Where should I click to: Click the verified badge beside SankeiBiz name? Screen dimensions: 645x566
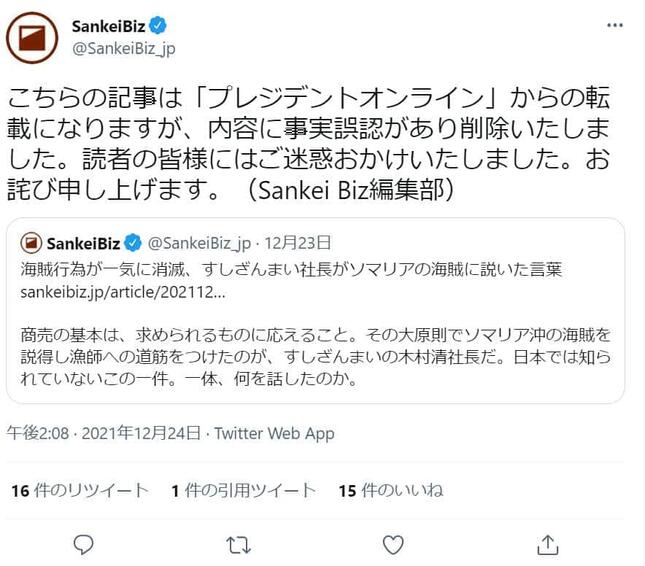(x=158, y=25)
